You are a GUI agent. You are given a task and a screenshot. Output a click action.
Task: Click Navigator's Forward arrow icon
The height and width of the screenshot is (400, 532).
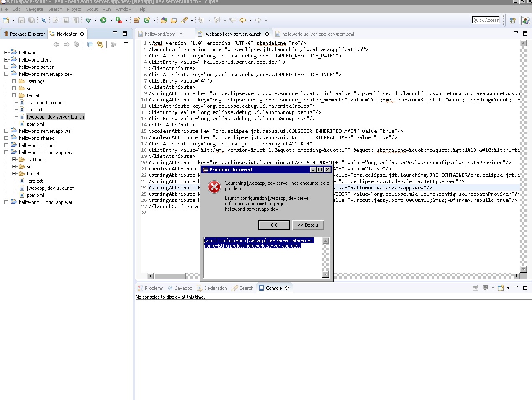tap(67, 44)
